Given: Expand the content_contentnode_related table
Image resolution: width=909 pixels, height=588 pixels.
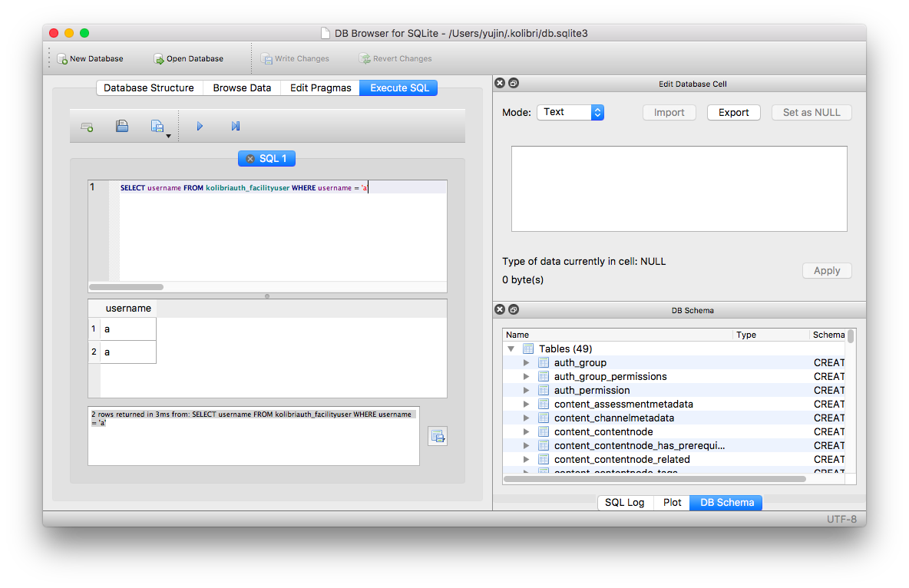Looking at the screenshot, I should tap(527, 460).
